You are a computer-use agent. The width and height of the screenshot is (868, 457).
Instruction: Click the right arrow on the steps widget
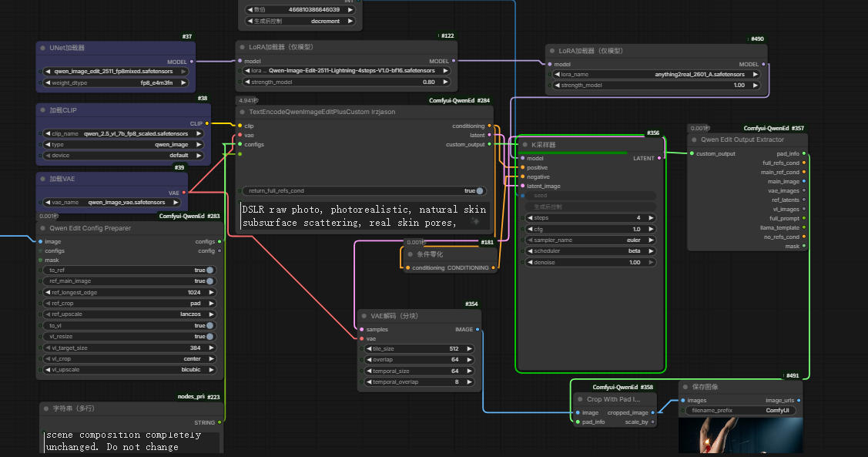pyautogui.click(x=651, y=217)
